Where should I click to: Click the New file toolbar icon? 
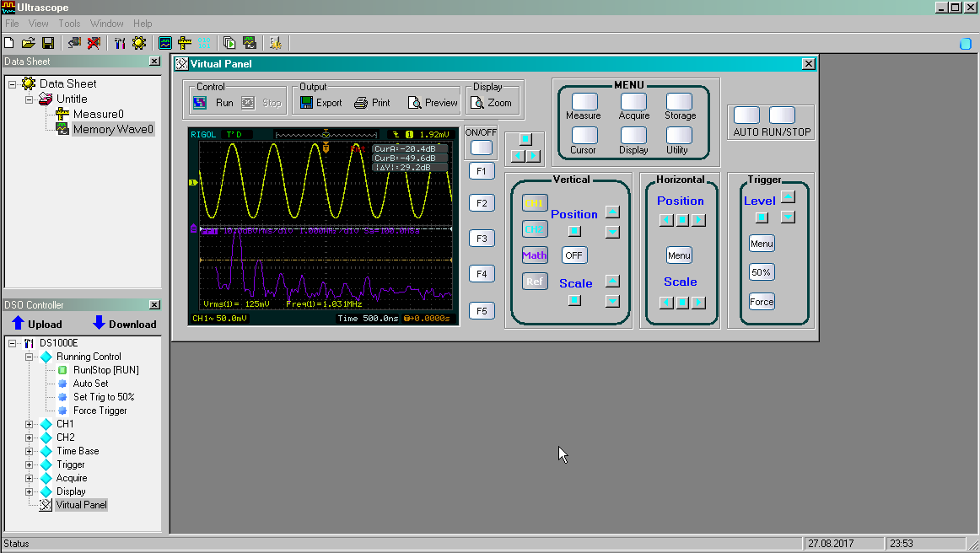[9, 43]
